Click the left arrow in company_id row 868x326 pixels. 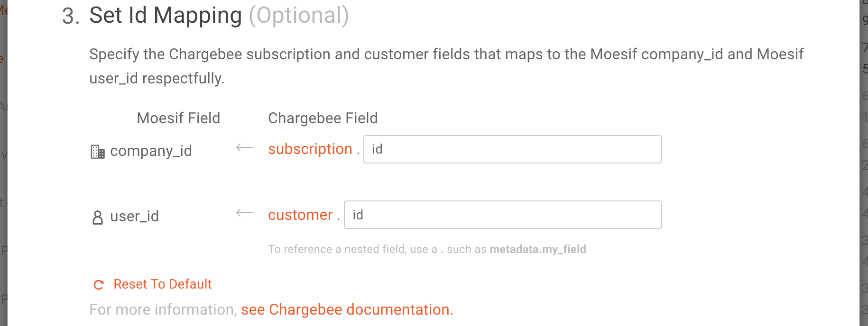point(245,148)
